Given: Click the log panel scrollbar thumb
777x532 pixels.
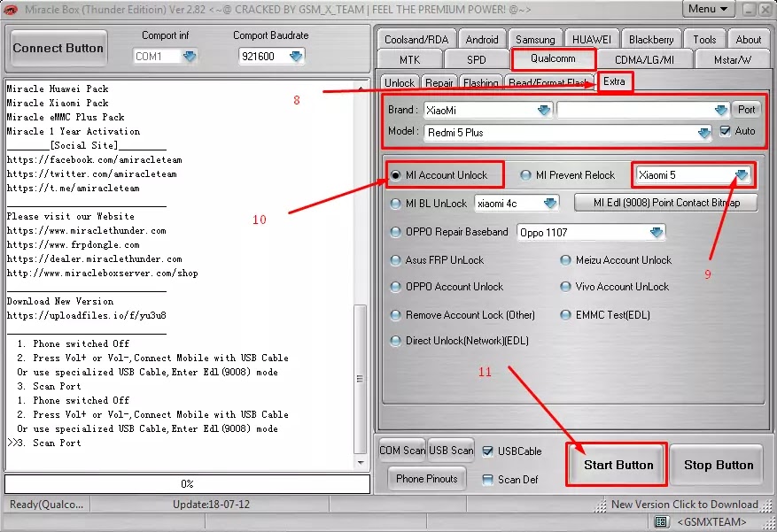Looking at the screenshot, I should [361, 380].
